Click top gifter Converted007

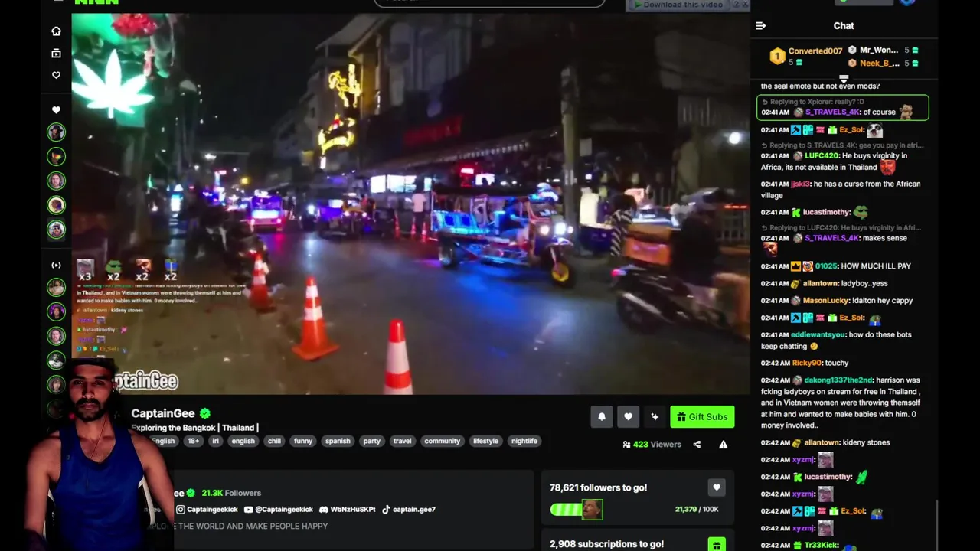click(x=815, y=51)
